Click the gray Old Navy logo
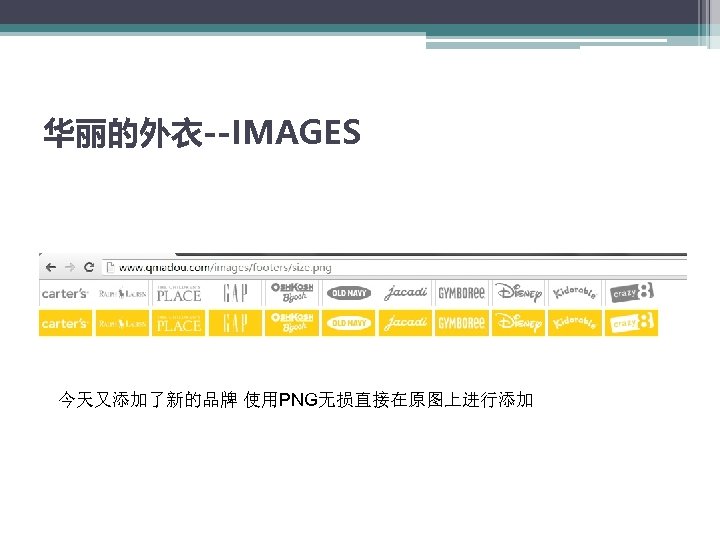This screenshot has height=540, width=720. pyautogui.click(x=349, y=293)
